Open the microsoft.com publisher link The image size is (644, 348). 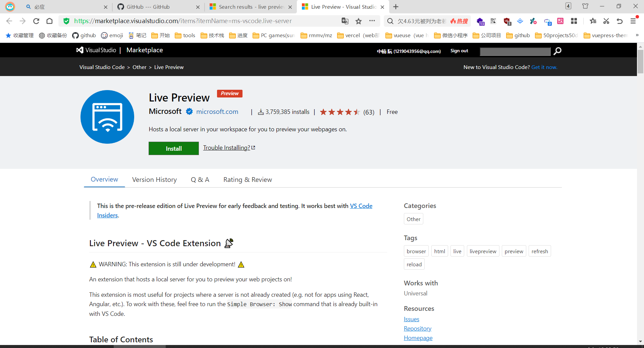(217, 112)
